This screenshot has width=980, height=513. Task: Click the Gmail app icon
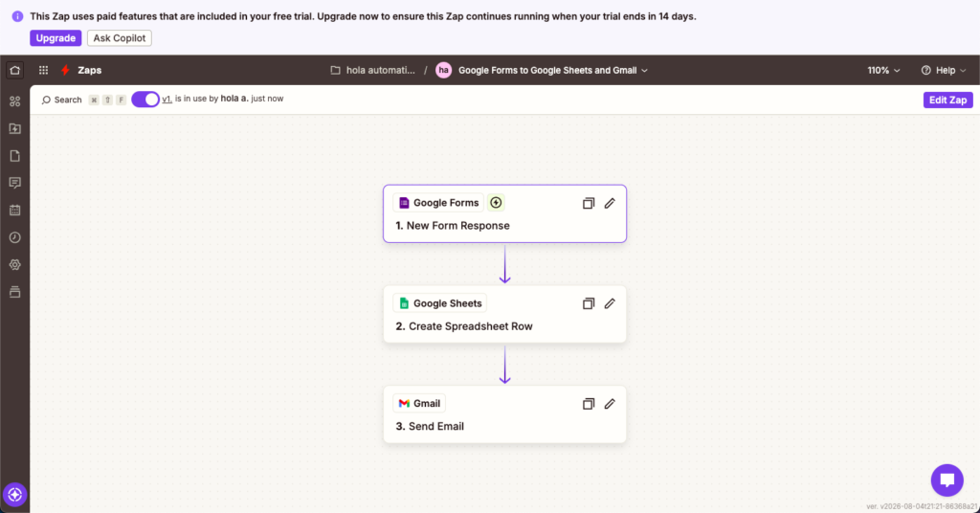(x=404, y=403)
